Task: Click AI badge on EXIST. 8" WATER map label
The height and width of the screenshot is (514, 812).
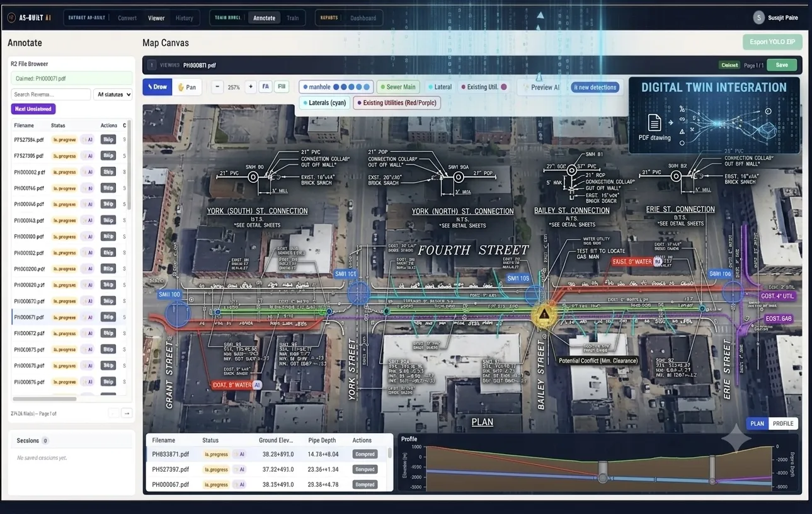Action: 658,262
